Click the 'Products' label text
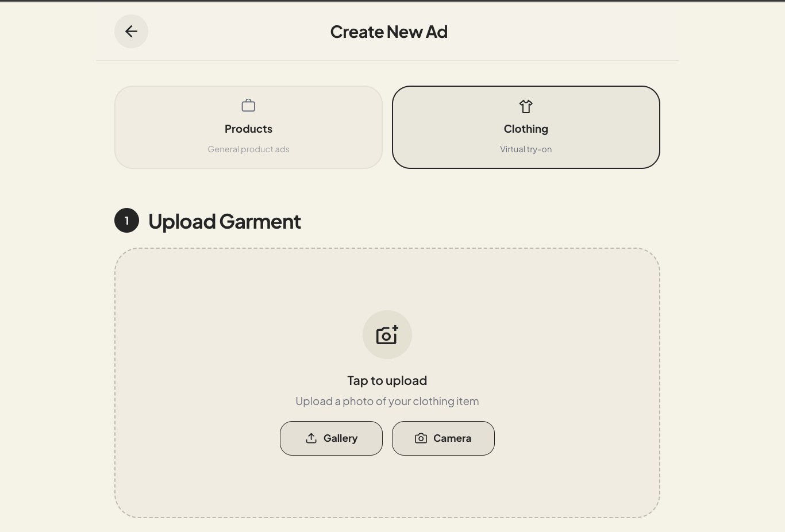The width and height of the screenshot is (785, 532). 248,129
